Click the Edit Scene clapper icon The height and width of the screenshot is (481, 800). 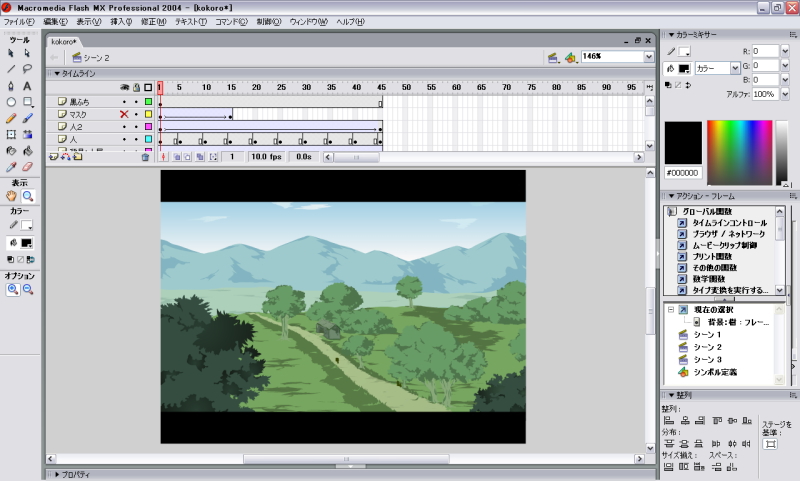553,58
